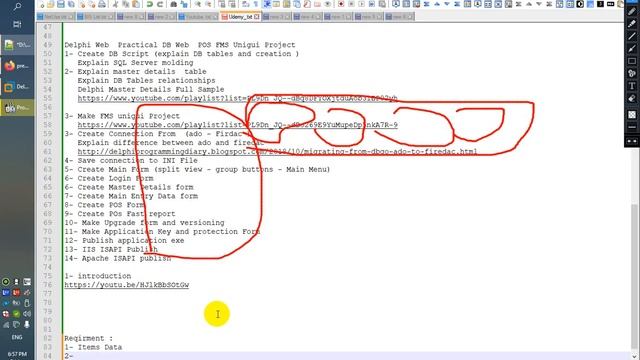Screen dimensions: 640x360
Task: Open the Windows taskbar Search icon
Action: pos(17,7)
